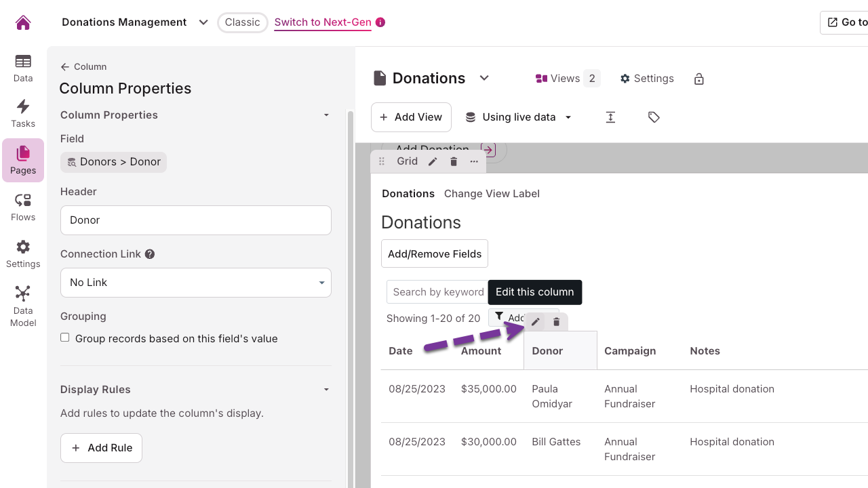Open the Grid view's three-dot options menu
Image resolution: width=868 pixels, height=488 pixels.
(x=474, y=161)
